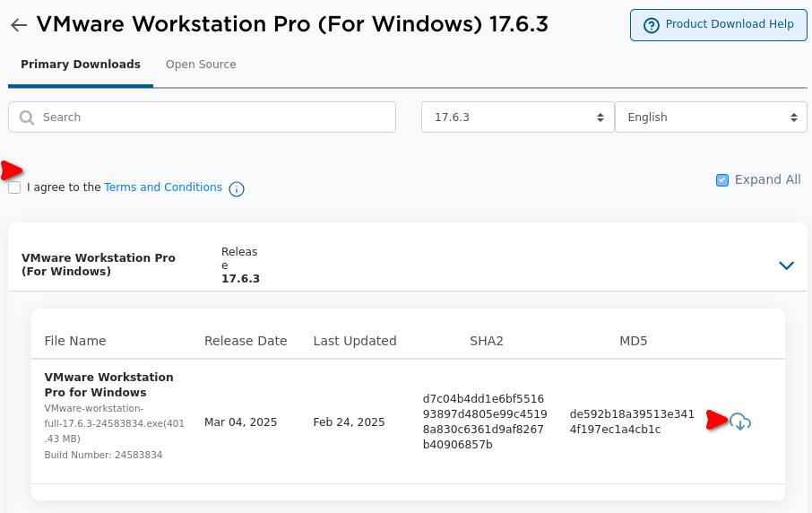
Task: Switch to the Primary Downloads tab
Action: pos(81,65)
